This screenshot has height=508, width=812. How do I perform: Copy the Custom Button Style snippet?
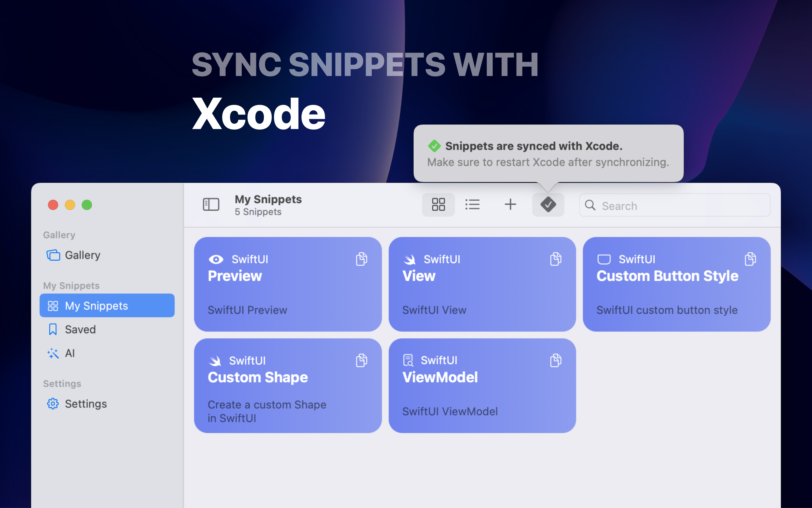[750, 259]
